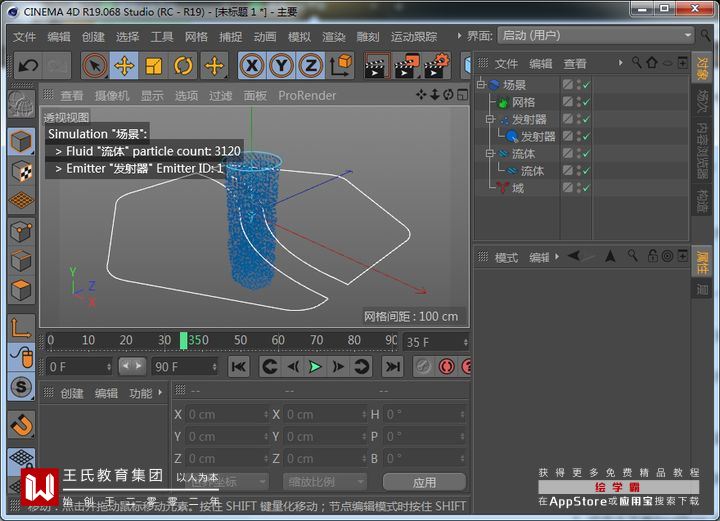Image resolution: width=720 pixels, height=521 pixels.
Task: Toggle enable checkmark of parent 发射器
Action: pos(586,119)
